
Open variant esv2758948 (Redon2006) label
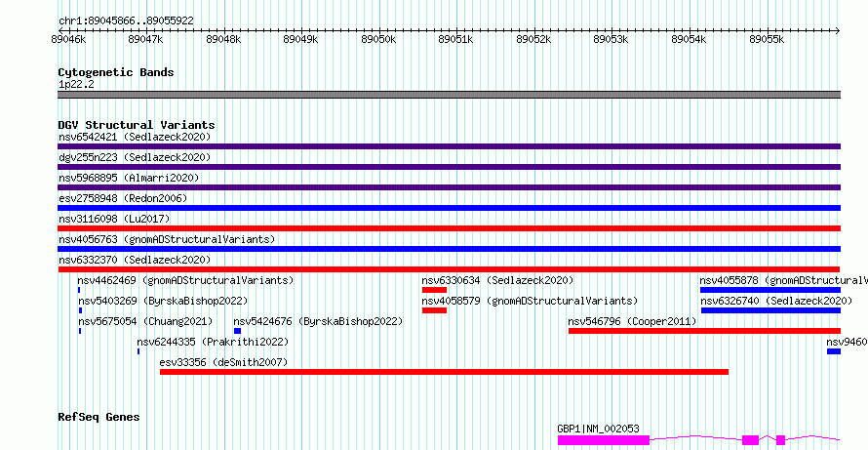tap(123, 198)
